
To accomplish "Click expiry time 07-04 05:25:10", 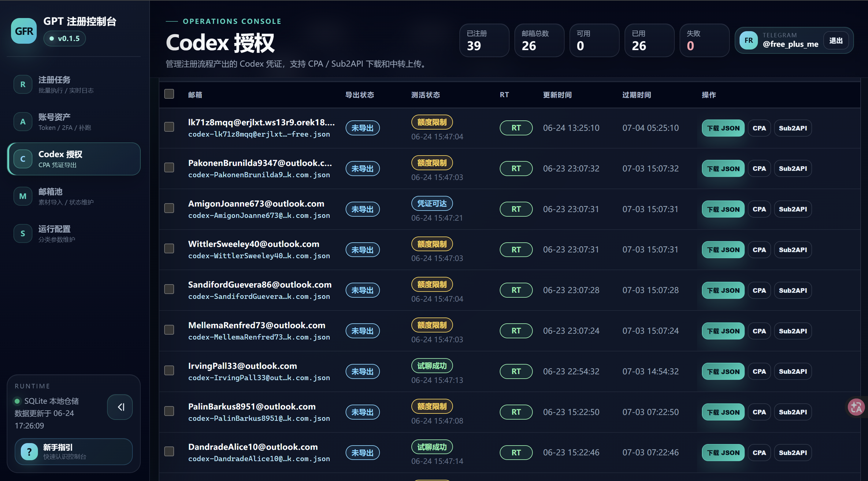I will click(x=650, y=128).
